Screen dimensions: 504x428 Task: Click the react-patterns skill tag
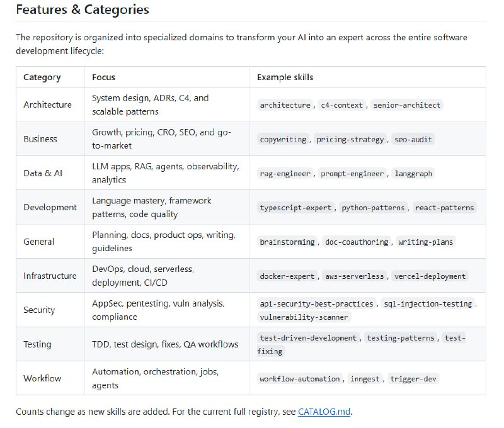444,207
